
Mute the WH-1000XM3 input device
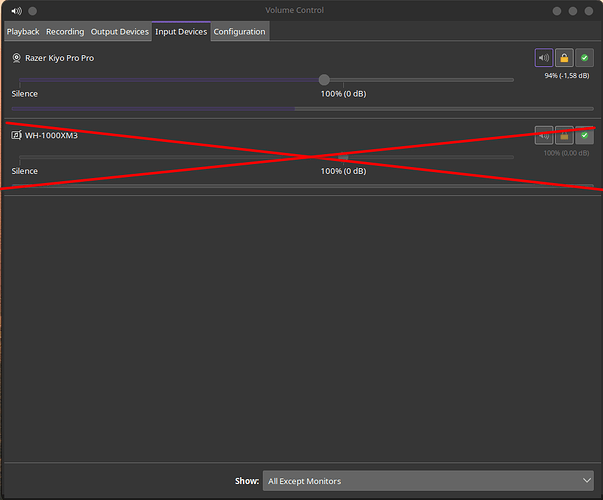click(544, 135)
